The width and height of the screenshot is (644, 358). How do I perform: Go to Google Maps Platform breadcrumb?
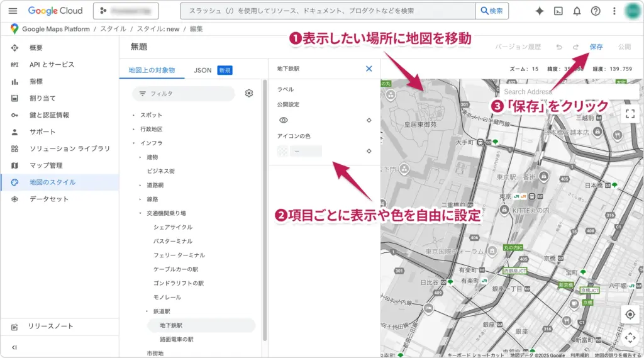click(56, 29)
